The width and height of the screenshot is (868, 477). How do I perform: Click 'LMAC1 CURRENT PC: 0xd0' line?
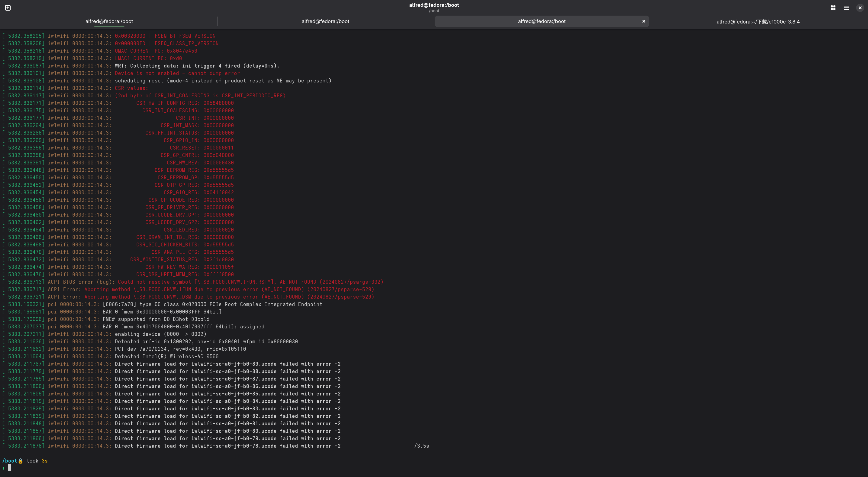(148, 58)
